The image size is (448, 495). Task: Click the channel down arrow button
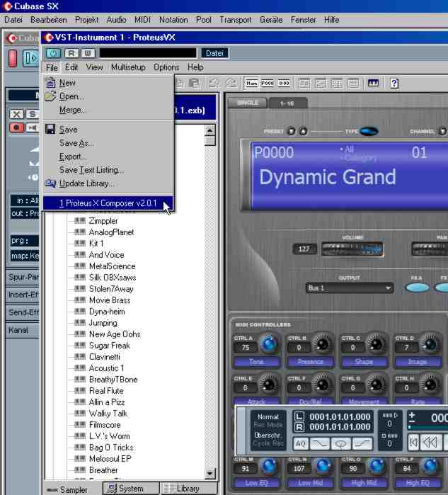pos(442,131)
